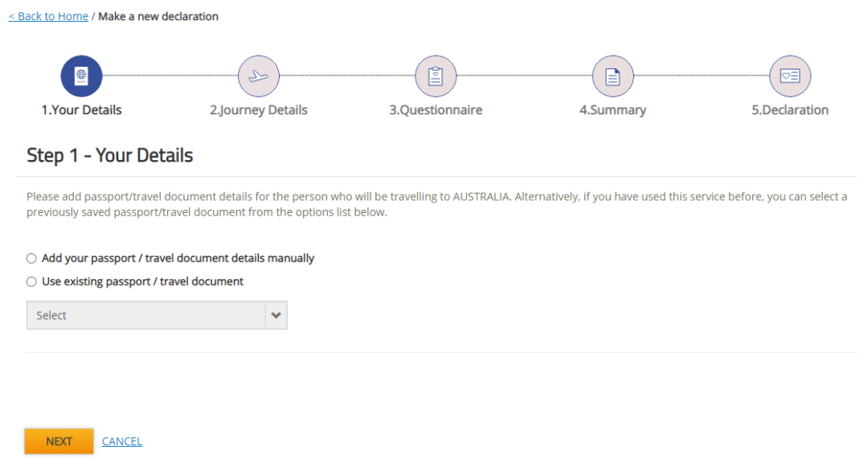Choose 'Use existing passport / travel document' radio
The height and width of the screenshot is (467, 868).
point(31,281)
